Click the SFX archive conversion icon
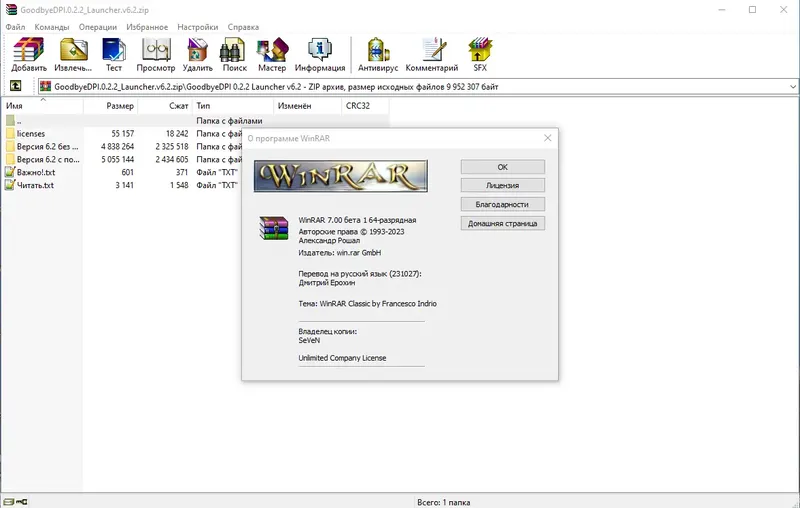Image resolution: width=800 pixels, height=508 pixels. 480,50
